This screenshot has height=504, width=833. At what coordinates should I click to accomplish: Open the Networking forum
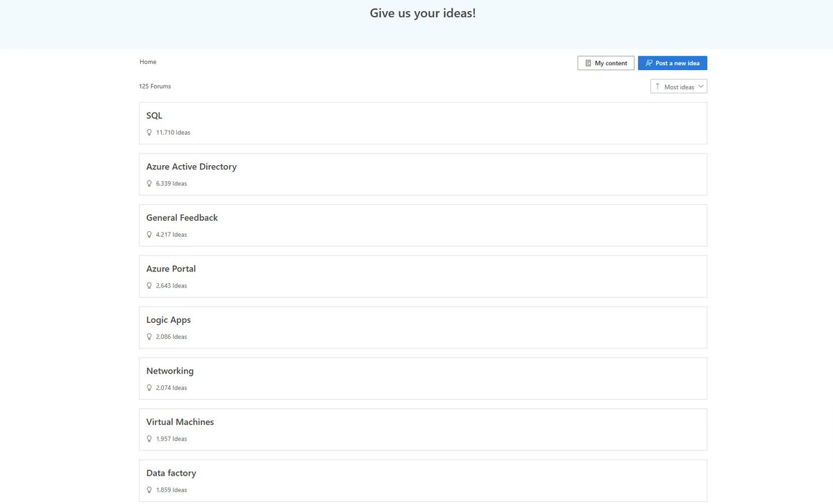pyautogui.click(x=423, y=378)
